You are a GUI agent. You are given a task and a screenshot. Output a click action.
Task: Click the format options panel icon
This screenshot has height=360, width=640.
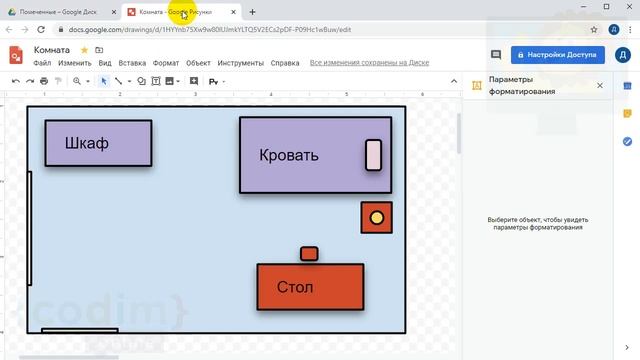click(477, 85)
